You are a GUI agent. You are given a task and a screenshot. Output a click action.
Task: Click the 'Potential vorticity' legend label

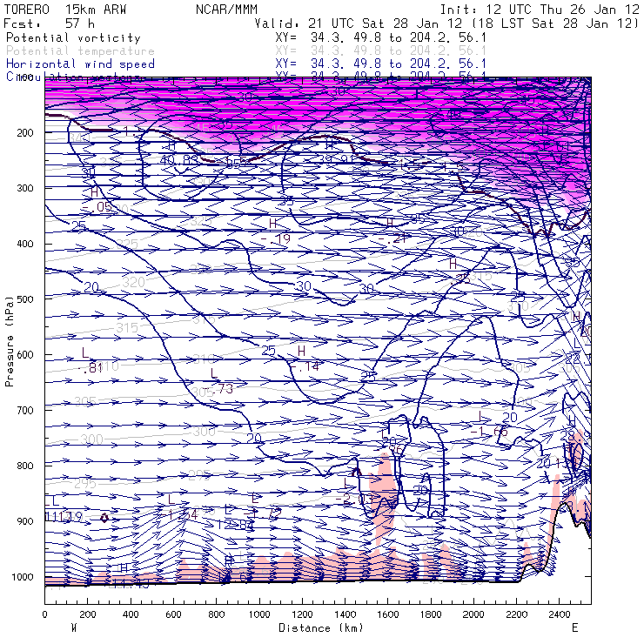tap(73, 37)
